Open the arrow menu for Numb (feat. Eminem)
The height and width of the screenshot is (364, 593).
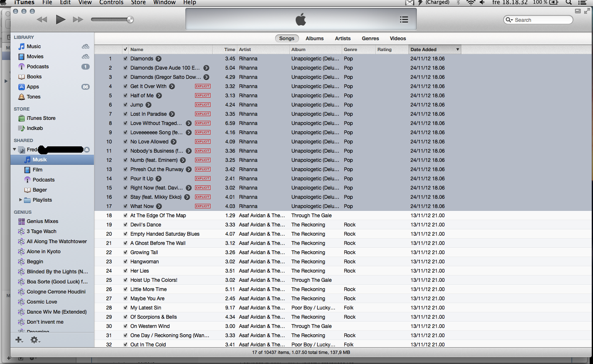pyautogui.click(x=183, y=160)
